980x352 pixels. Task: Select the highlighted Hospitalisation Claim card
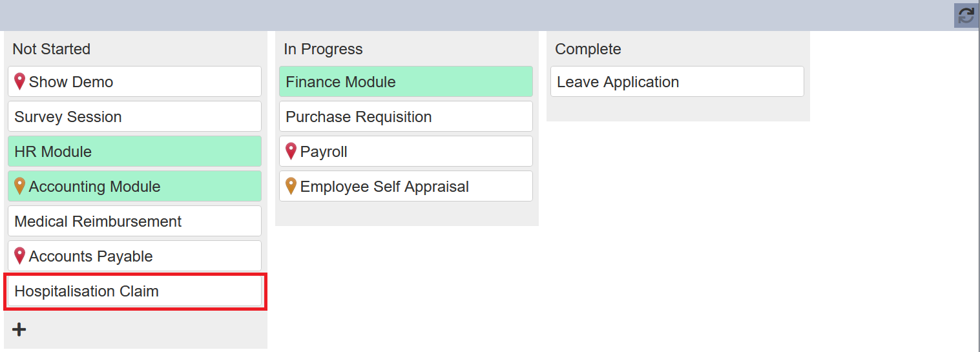pos(134,291)
